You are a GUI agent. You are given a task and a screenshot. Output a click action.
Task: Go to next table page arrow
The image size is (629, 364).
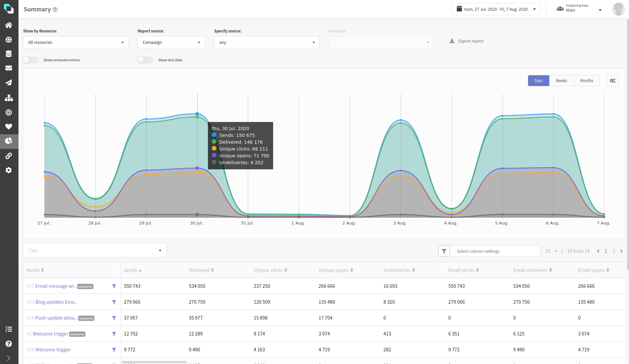pos(622,251)
